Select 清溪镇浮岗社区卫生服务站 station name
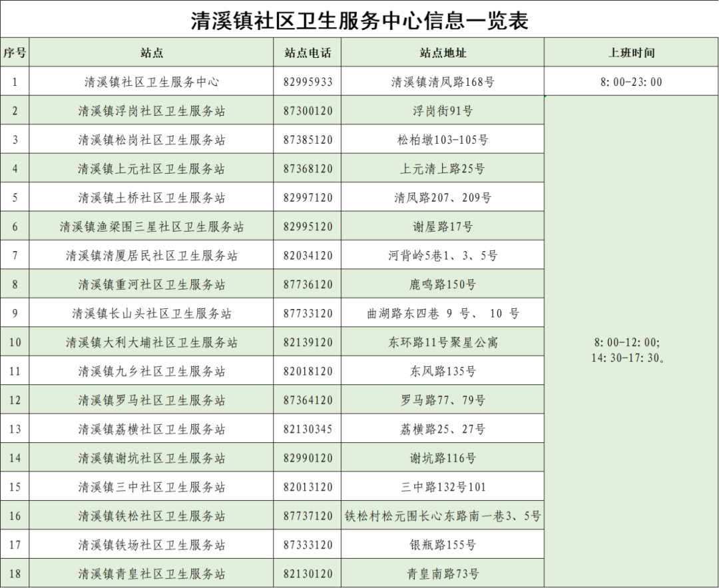This screenshot has height=588, width=719. 152,111
